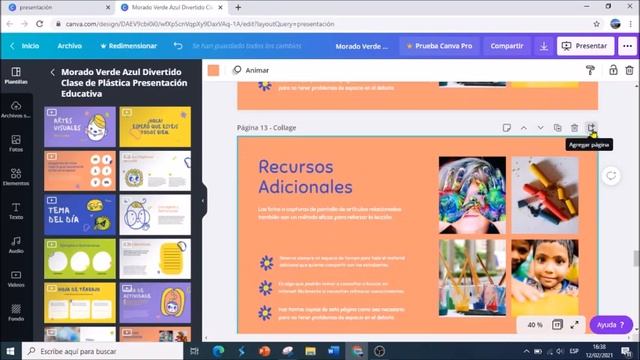Image resolution: width=640 pixels, height=360 pixels.
Task: Click the Página 13 - Collage title
Action: coord(267,128)
